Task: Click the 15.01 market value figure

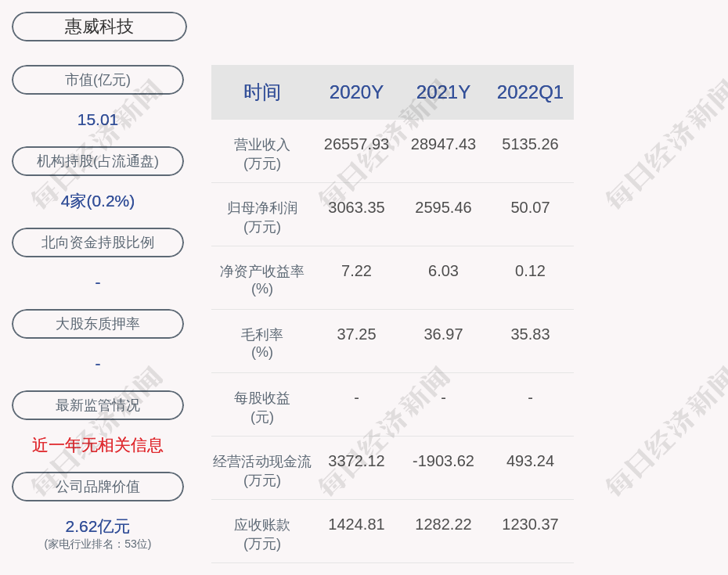Action: coord(98,120)
